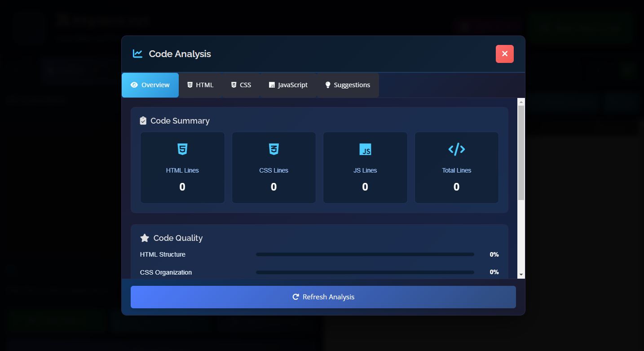Switch to the CSS tab
This screenshot has height=351, width=644.
[241, 84]
